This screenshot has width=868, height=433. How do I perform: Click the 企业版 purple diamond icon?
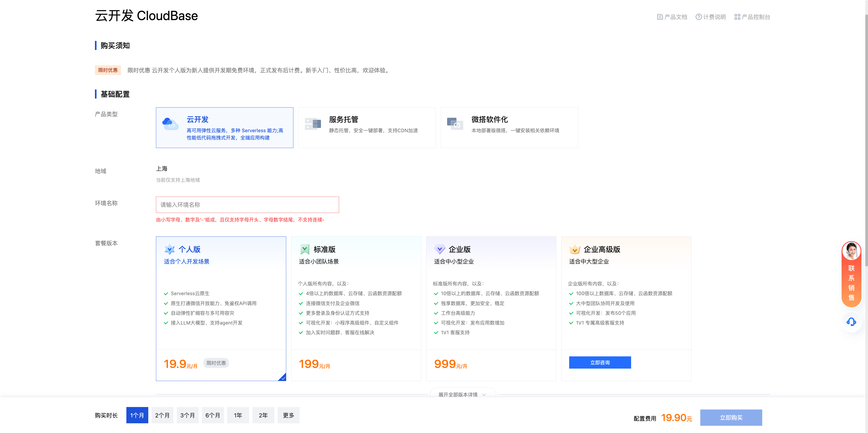pyautogui.click(x=440, y=249)
